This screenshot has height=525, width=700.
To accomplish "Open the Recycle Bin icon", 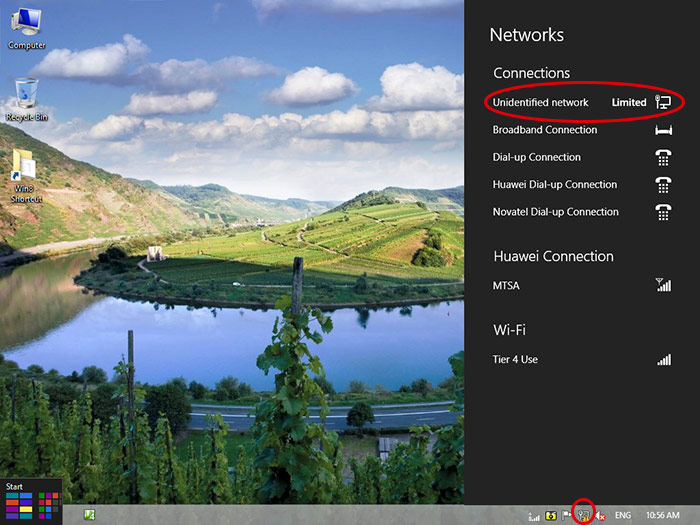I will click(x=26, y=100).
